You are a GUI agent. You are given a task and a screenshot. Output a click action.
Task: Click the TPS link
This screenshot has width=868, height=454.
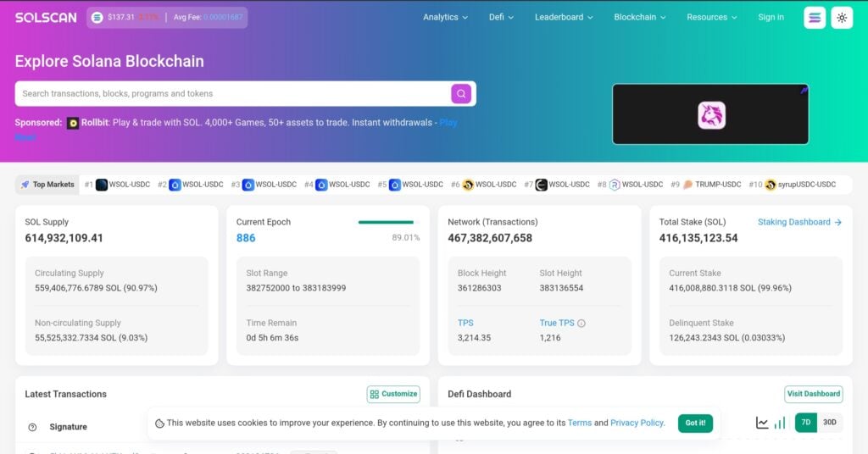coord(465,323)
